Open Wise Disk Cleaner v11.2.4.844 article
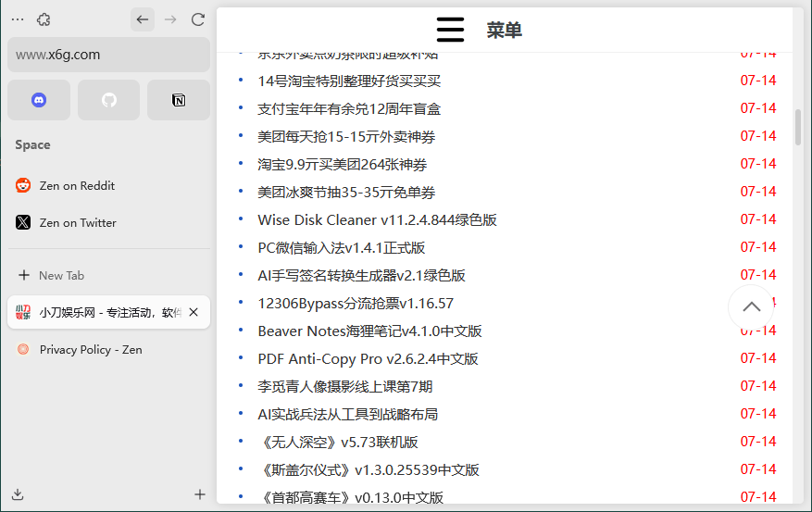 coord(377,219)
